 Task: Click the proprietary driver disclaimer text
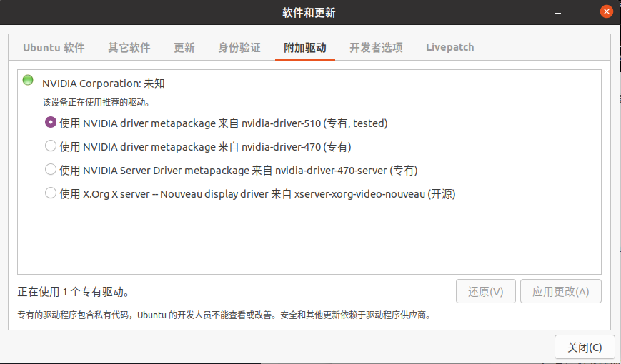(224, 315)
